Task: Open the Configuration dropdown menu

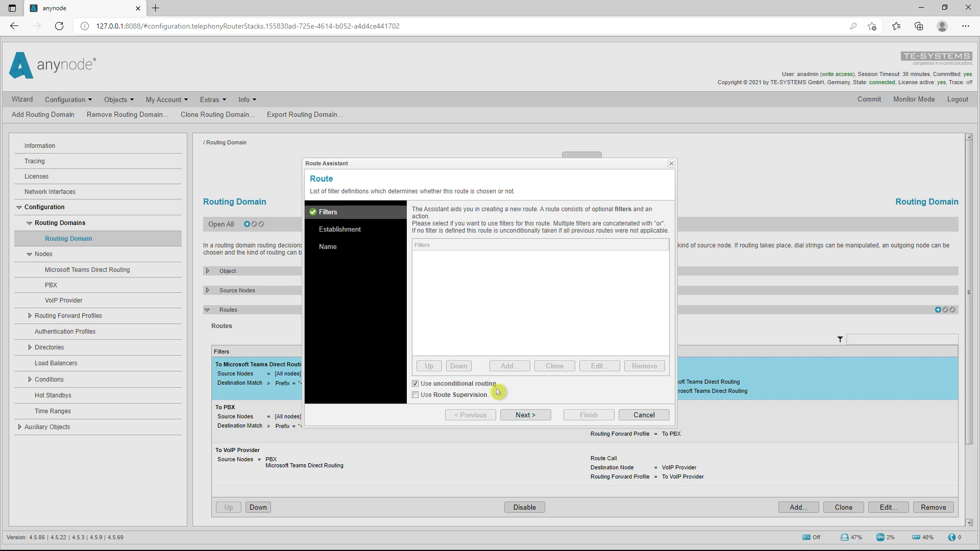Action: [68, 99]
